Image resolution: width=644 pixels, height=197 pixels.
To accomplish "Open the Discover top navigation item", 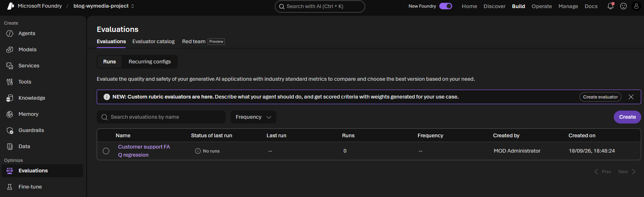I will point(494,6).
